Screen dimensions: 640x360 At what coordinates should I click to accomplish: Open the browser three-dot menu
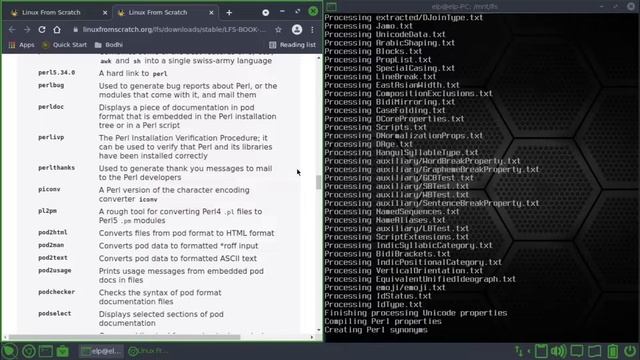312,29
